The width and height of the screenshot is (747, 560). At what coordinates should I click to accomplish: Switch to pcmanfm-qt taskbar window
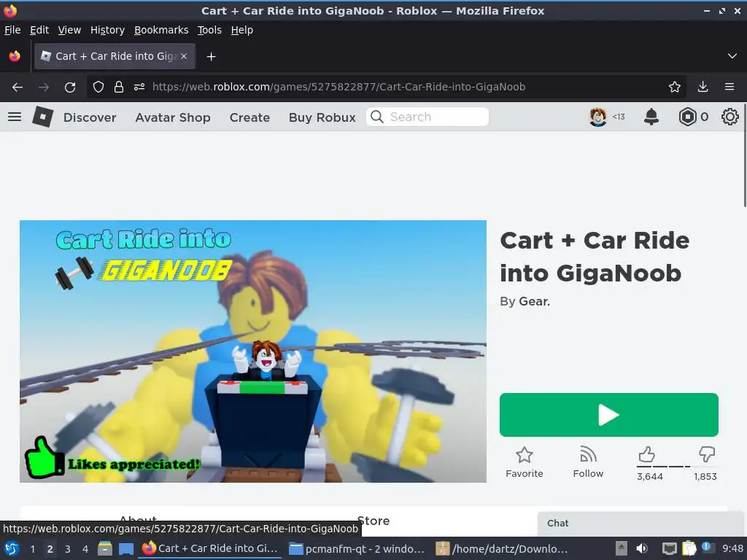click(357, 549)
